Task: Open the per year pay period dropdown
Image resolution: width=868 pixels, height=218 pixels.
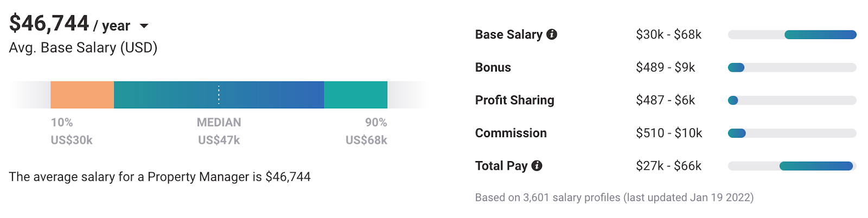Action: coord(144,25)
